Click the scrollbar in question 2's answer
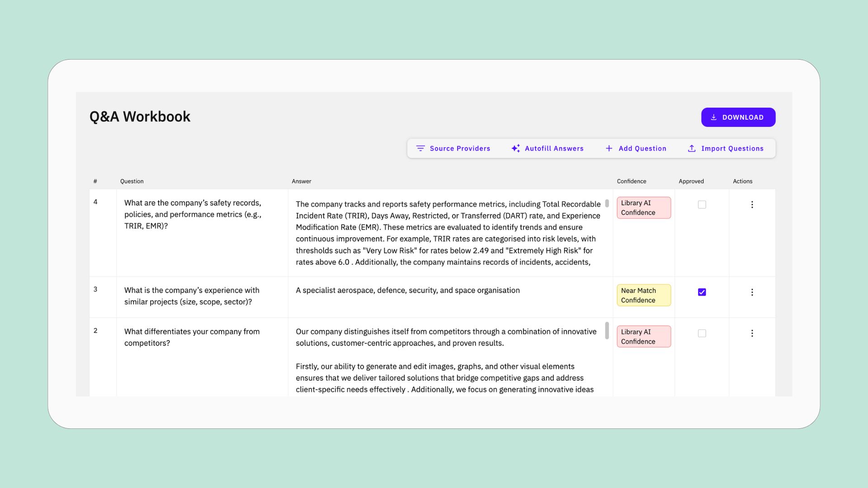Viewport: 868px width, 488px height. pyautogui.click(x=607, y=330)
